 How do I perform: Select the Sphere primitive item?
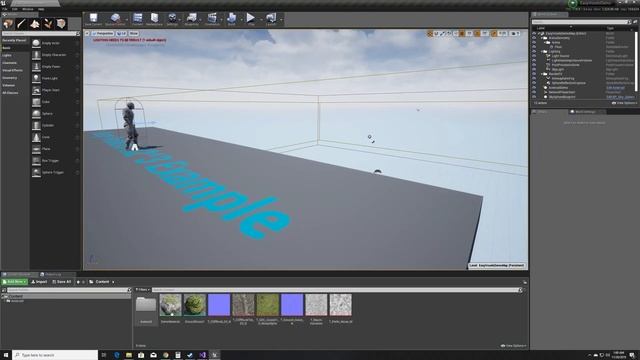[x=56, y=113]
